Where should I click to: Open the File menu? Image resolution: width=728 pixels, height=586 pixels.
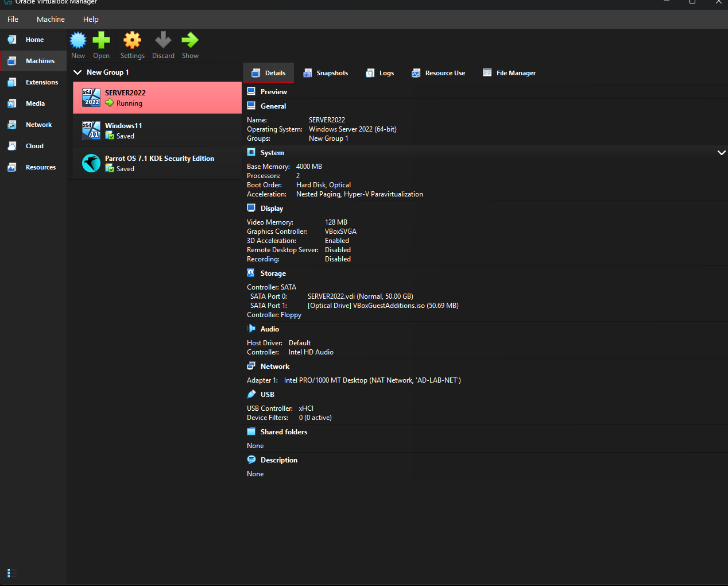[13, 19]
